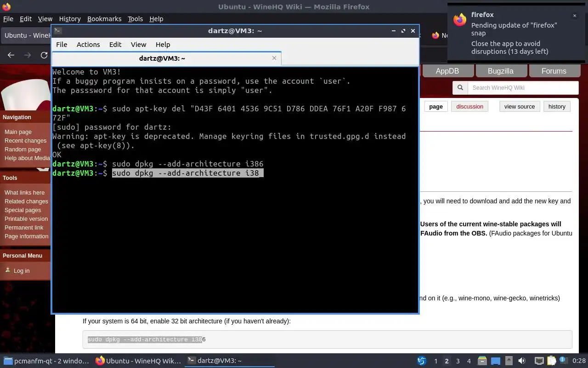
Task: Open the terminal Edit menu
Action: tap(115, 45)
